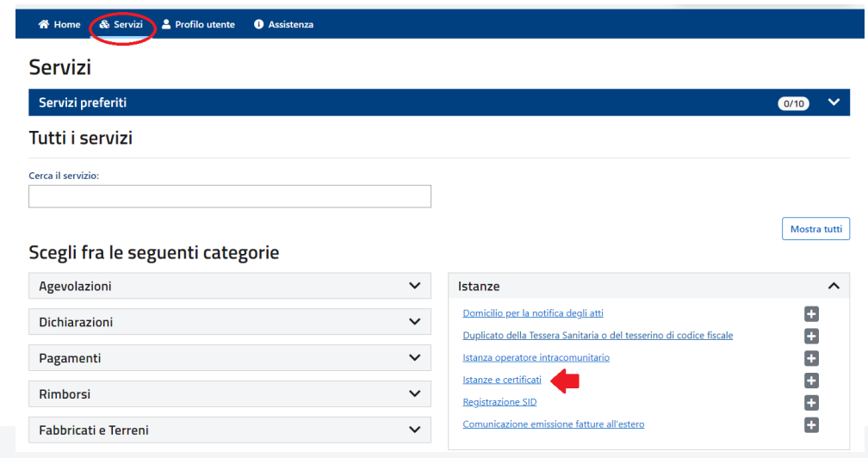Click the 0/10 favorites counter badge
This screenshot has height=458, width=868.
pos(793,103)
